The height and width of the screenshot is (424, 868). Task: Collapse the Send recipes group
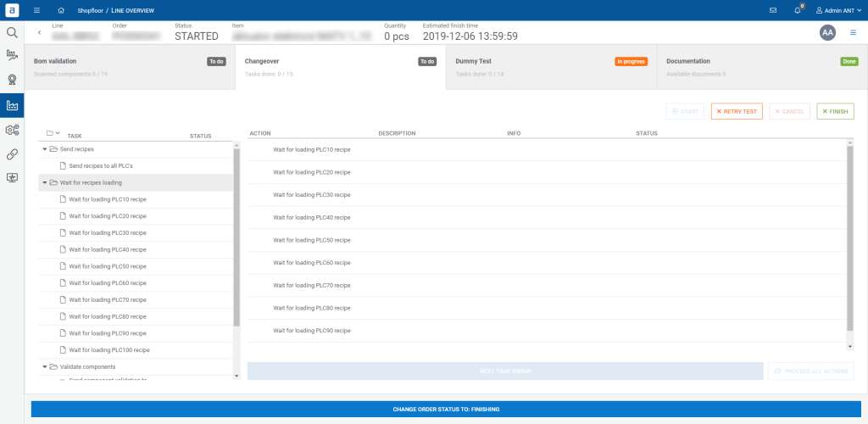click(45, 149)
